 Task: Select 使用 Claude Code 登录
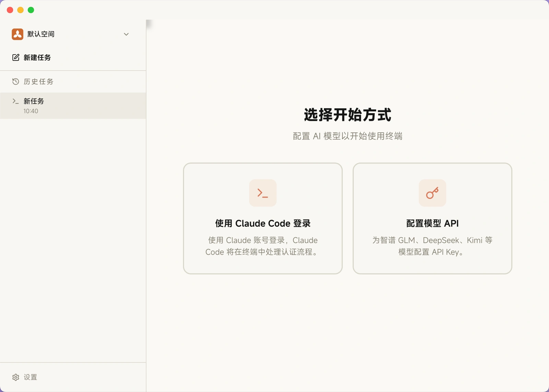(263, 218)
